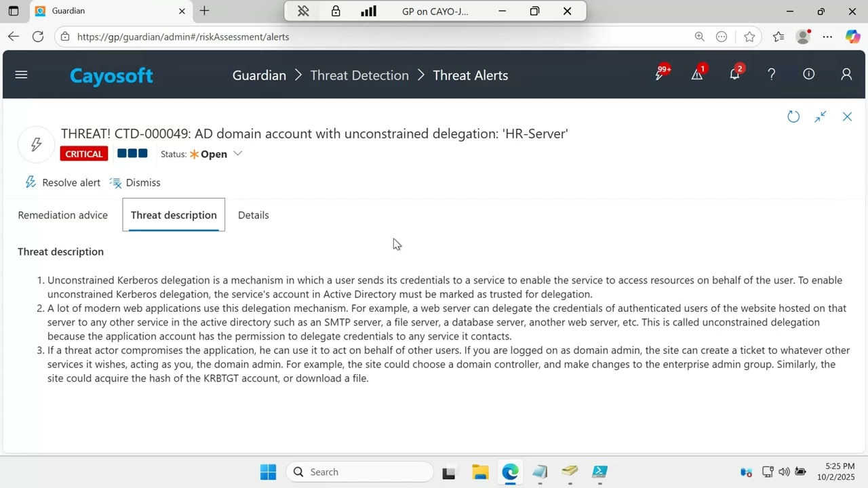The width and height of the screenshot is (868, 488).
Task: Open the taskbar volume speaker icon
Action: [784, 472]
